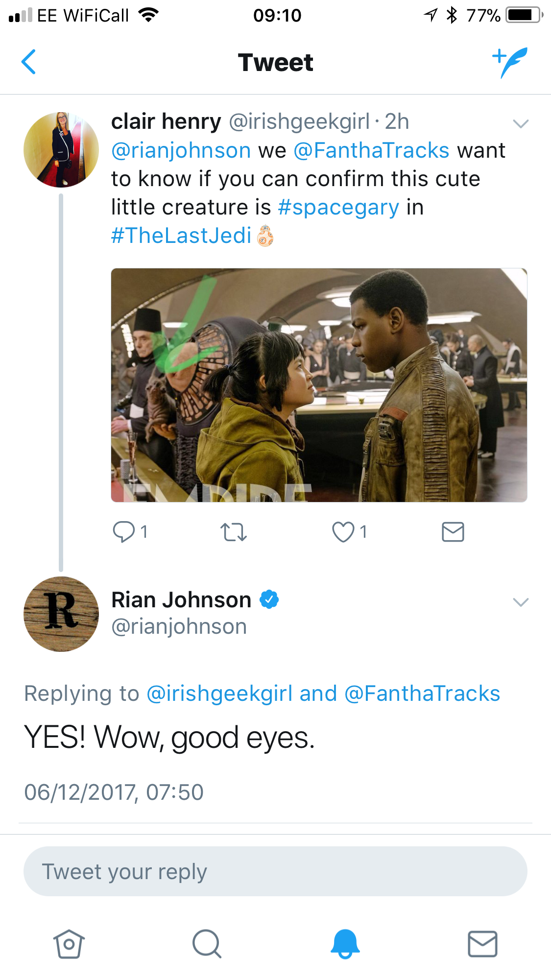
Task: Open @irishgeekgirl in Replying to line
Action: pyautogui.click(x=219, y=693)
